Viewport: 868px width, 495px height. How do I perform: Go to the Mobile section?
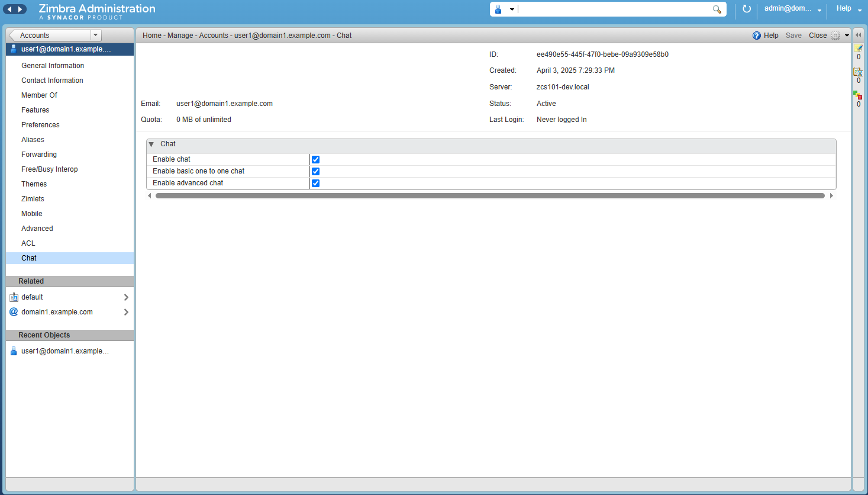31,214
